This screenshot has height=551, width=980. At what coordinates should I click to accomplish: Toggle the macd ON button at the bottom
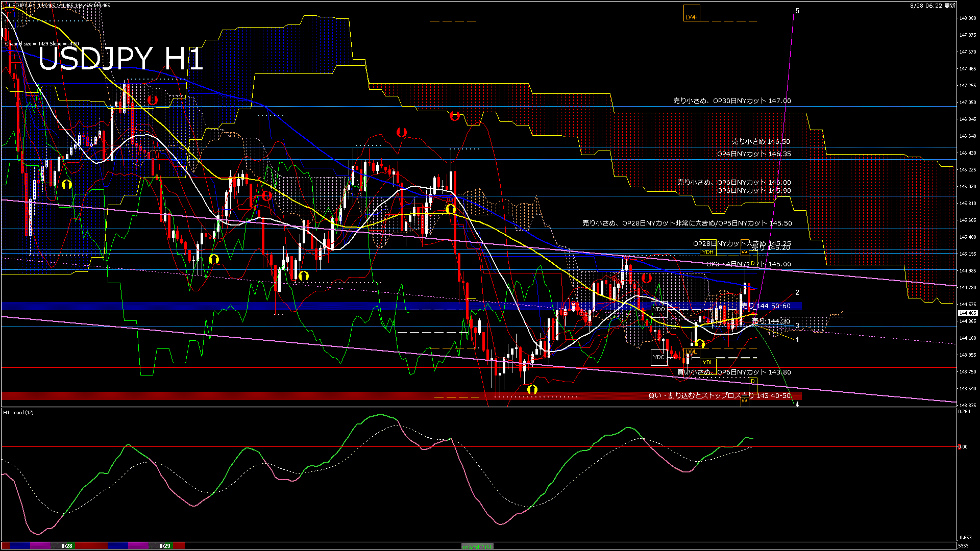coord(477,546)
